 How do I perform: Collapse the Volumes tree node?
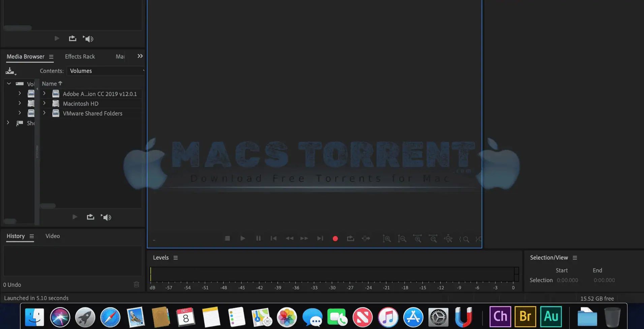(9, 84)
